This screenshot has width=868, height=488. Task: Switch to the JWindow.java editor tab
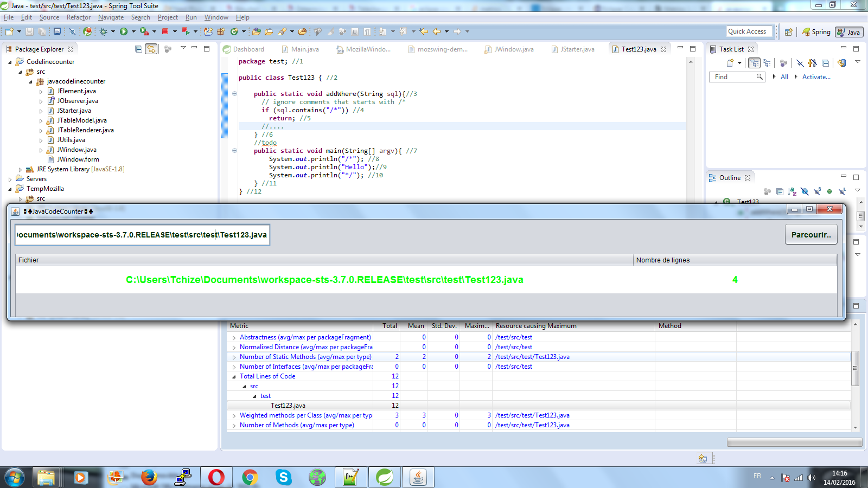[513, 49]
